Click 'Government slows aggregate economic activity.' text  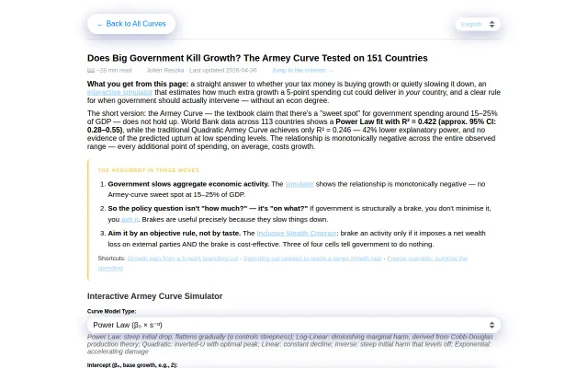click(188, 184)
